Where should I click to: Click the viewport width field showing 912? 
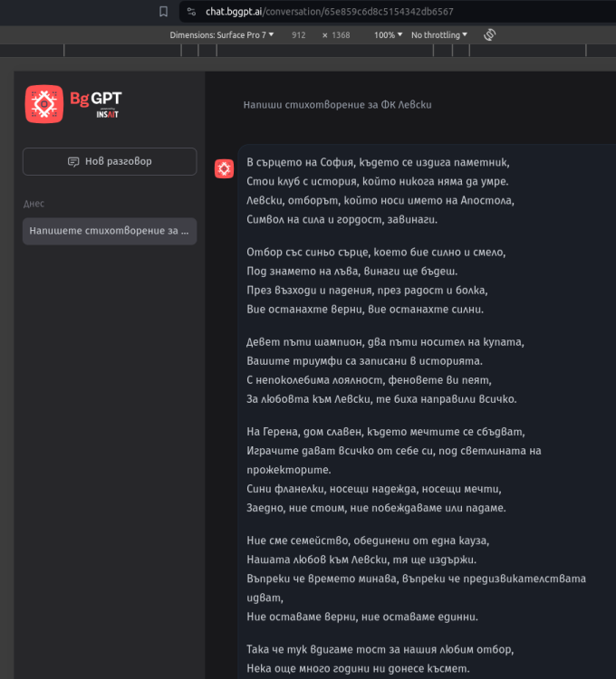click(x=298, y=35)
